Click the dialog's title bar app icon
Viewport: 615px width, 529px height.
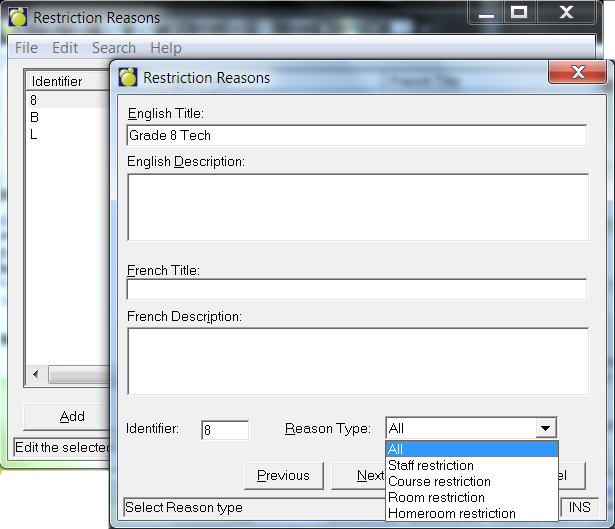pyautogui.click(x=128, y=77)
